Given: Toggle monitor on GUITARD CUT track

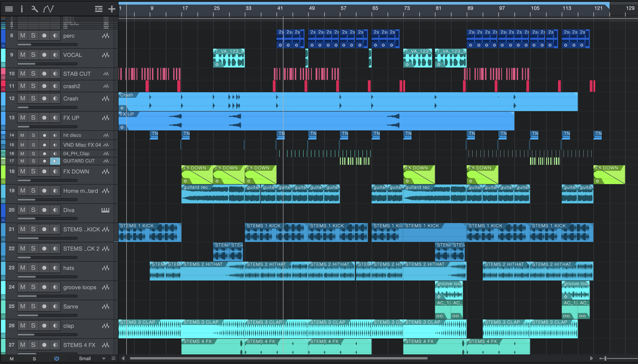Looking at the screenshot, I should [x=55, y=161].
